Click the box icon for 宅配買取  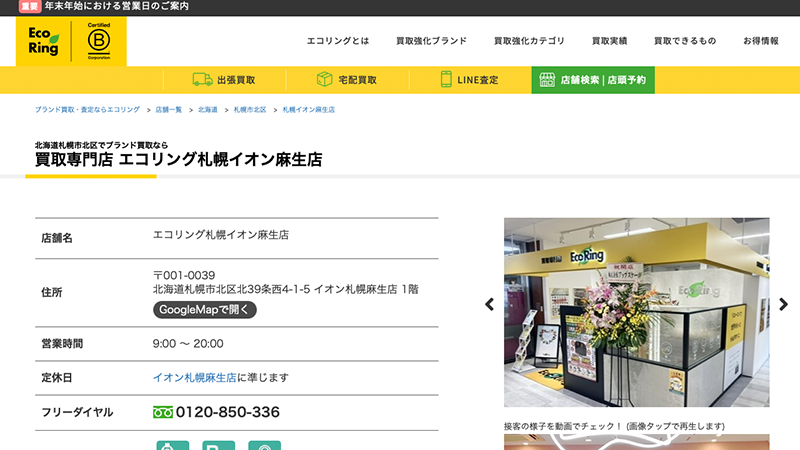(x=324, y=79)
